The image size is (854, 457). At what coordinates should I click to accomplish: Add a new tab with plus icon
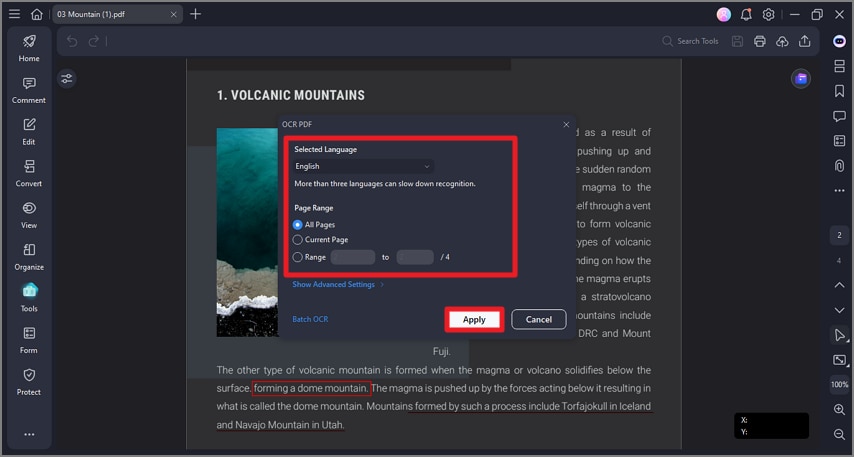coord(196,14)
